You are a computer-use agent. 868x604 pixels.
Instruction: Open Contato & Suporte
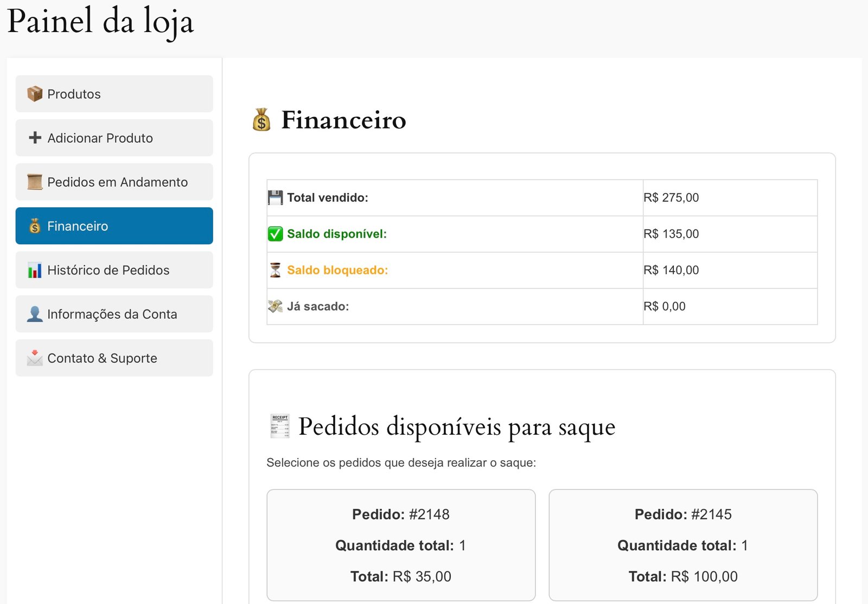[x=114, y=358]
